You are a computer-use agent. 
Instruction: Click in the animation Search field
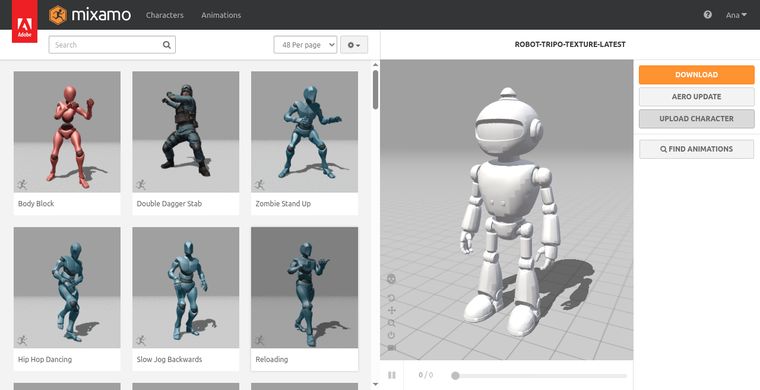[112, 45]
